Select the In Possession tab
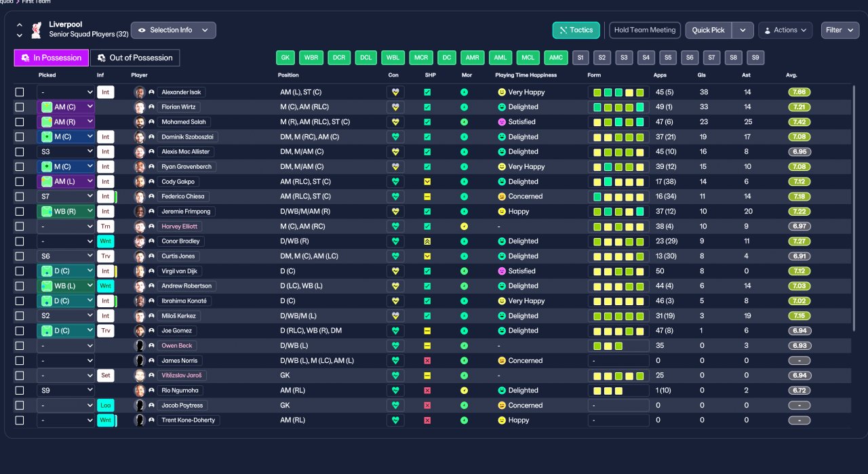The image size is (868, 474). tap(52, 58)
